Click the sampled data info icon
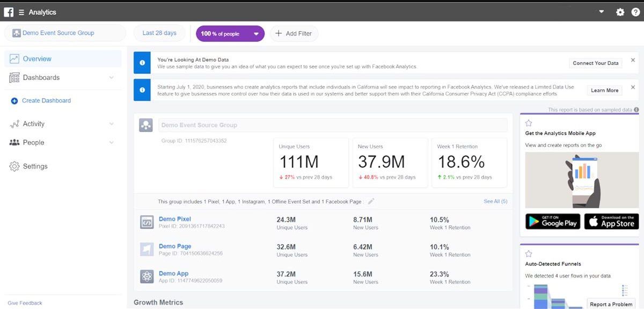 tap(636, 109)
